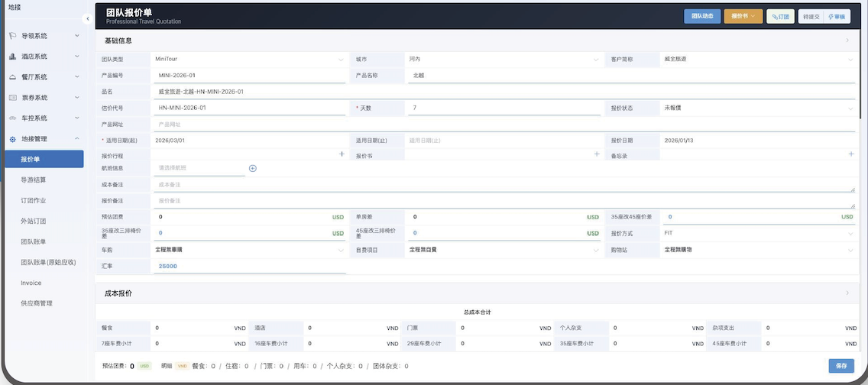This screenshot has height=385, width=868.
Task: Click the 产品网址 input field
Action: tap(504, 124)
